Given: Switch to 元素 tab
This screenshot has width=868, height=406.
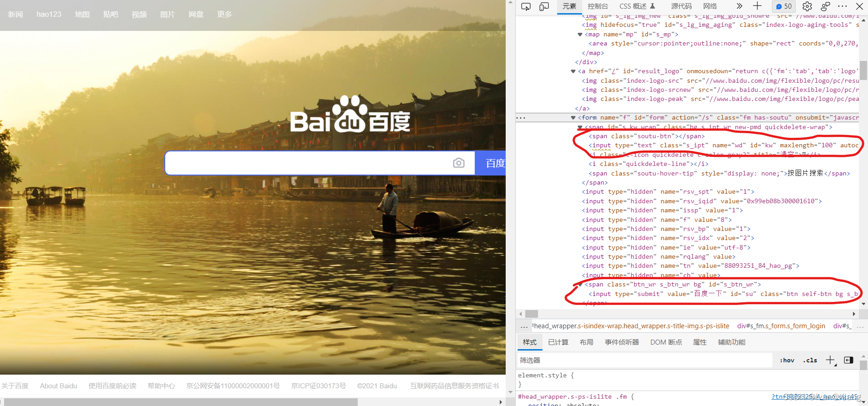Looking at the screenshot, I should tap(569, 6).
